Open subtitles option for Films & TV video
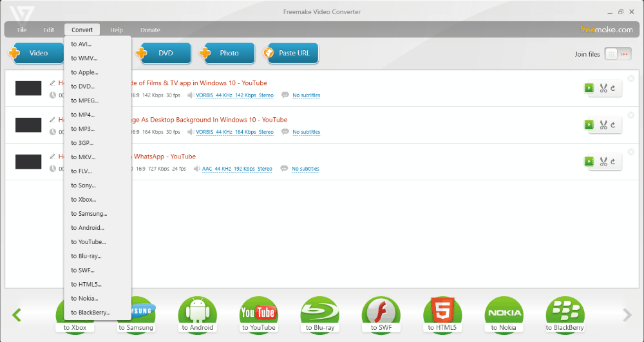 click(306, 95)
